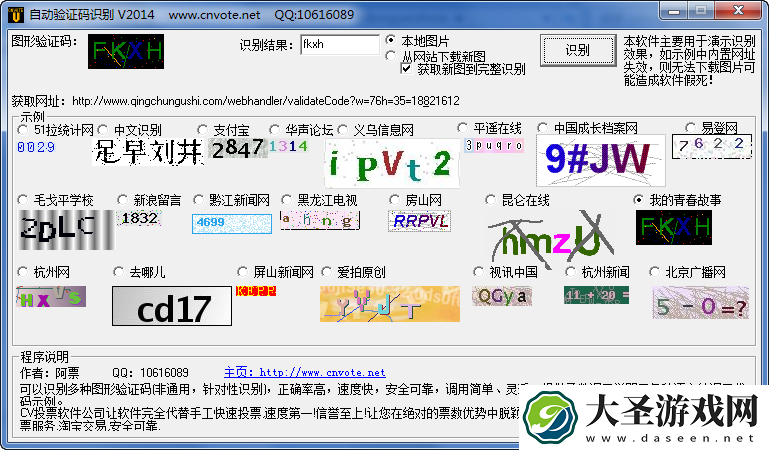This screenshot has width=769, height=450.
Task: Select the 黑龙江电视 radio button
Action: point(287,200)
